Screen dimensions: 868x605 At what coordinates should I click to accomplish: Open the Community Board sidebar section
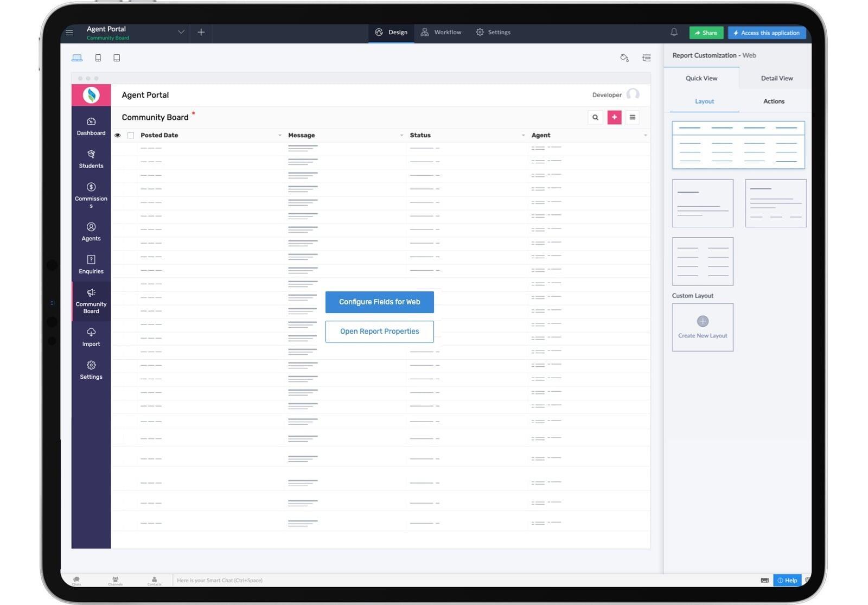click(x=91, y=302)
